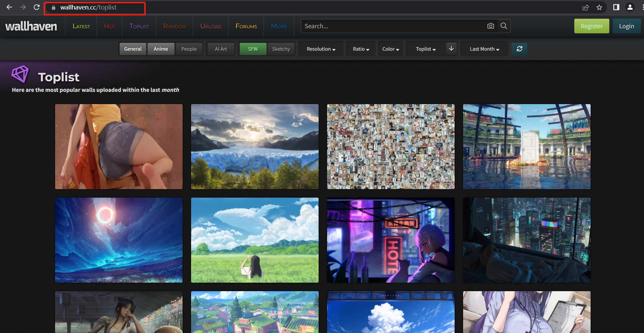Viewport: 644px width, 333px height.
Task: Visit the Forums tab
Action: tap(246, 26)
